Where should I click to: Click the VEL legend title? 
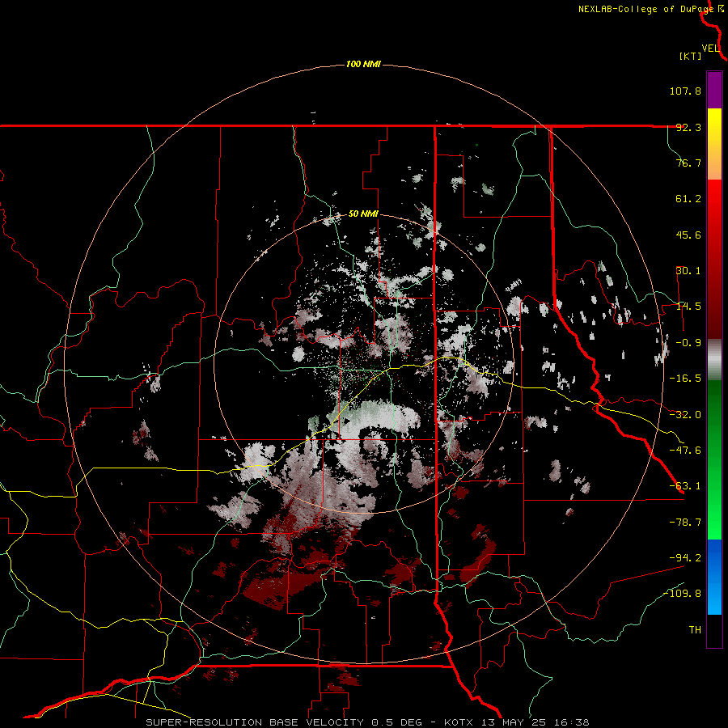point(711,49)
